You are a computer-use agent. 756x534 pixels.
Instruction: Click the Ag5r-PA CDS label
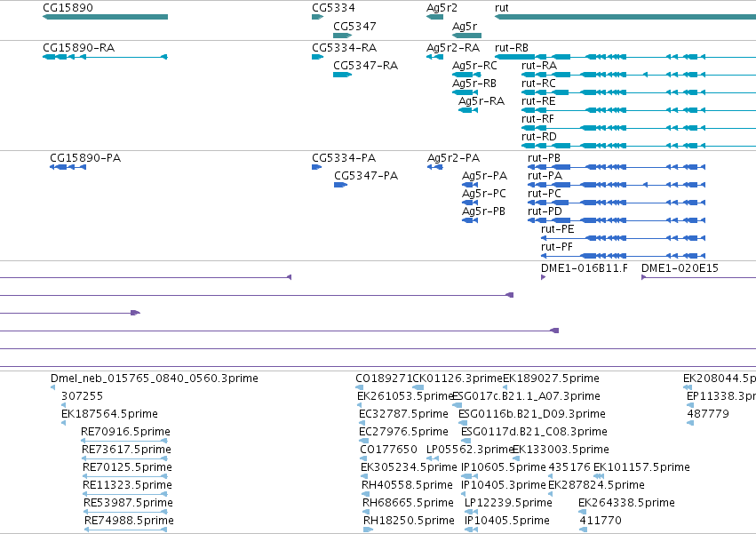click(x=484, y=176)
